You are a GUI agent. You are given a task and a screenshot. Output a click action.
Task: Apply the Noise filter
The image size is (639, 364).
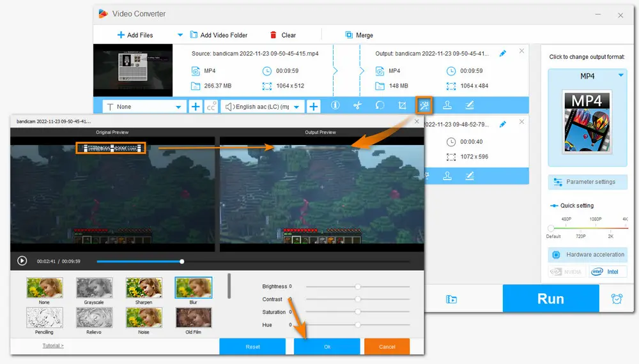pyautogui.click(x=144, y=317)
